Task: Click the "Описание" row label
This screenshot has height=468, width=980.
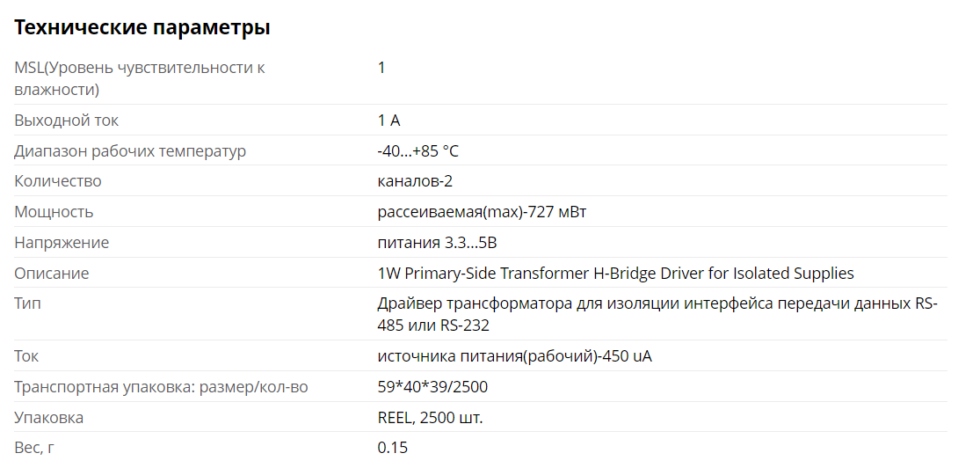Action: (51, 274)
